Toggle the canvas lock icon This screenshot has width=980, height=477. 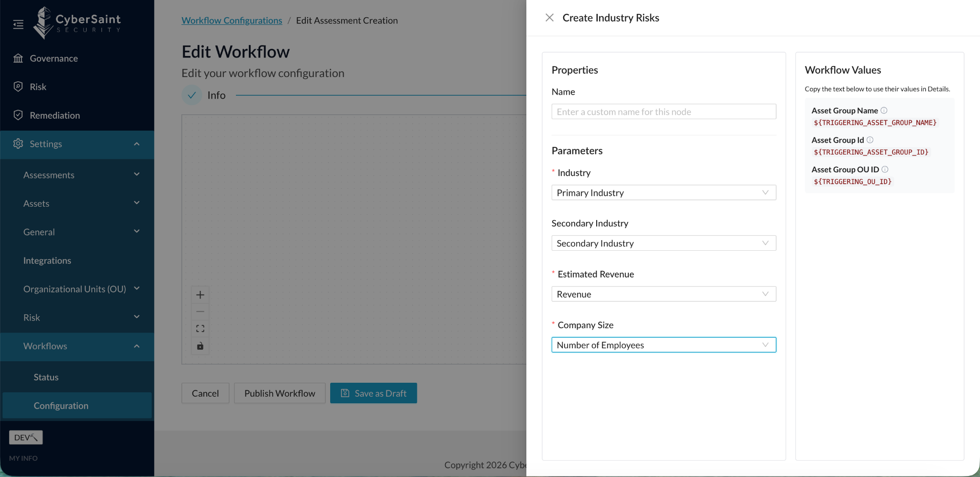pyautogui.click(x=200, y=346)
